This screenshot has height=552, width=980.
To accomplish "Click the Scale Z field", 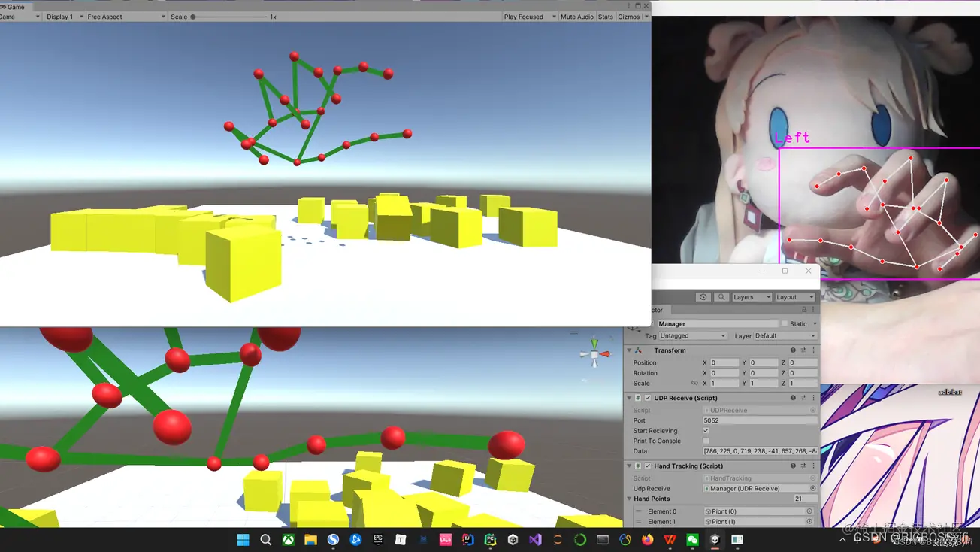I will 803,384.
